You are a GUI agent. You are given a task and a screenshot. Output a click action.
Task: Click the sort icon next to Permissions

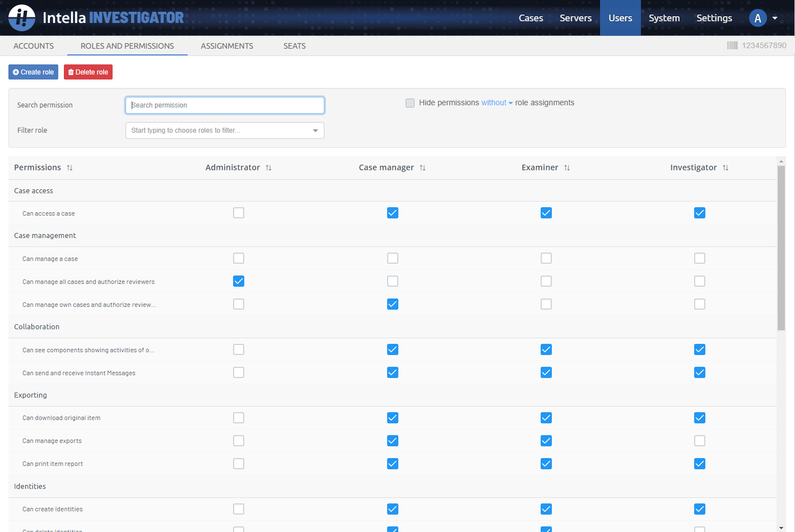(x=69, y=168)
